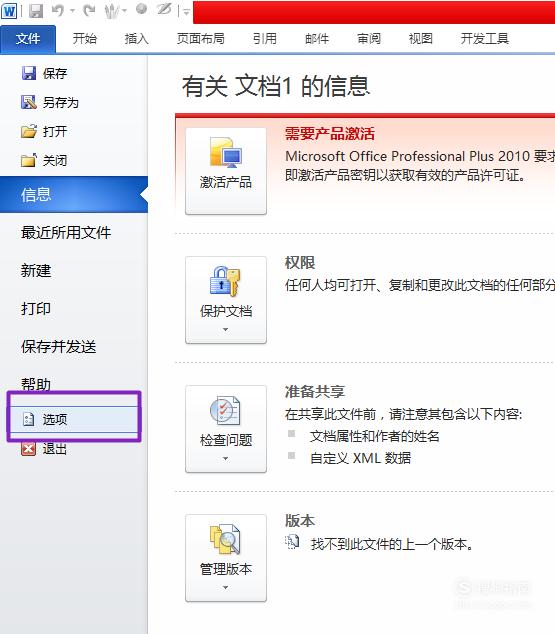
Task: Click the document icon next to 找不到此文件的上一个版本
Action: [x=292, y=542]
